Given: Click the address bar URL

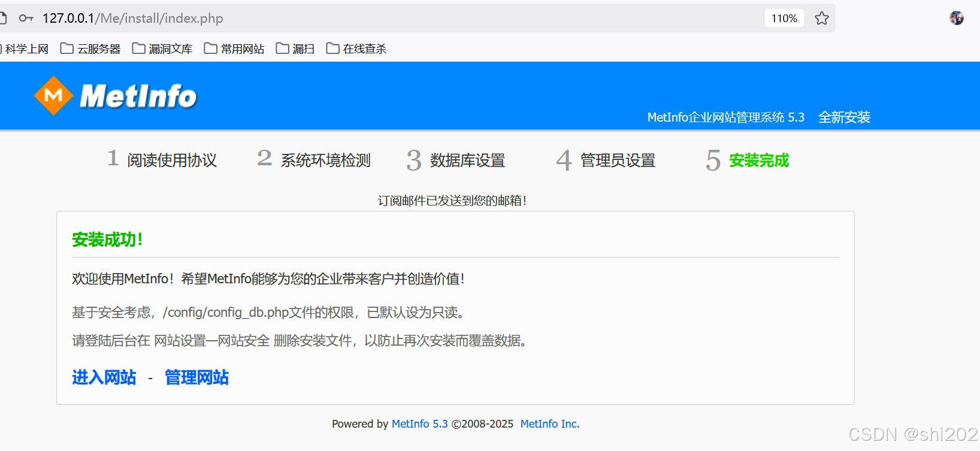Looking at the screenshot, I should pos(132,18).
